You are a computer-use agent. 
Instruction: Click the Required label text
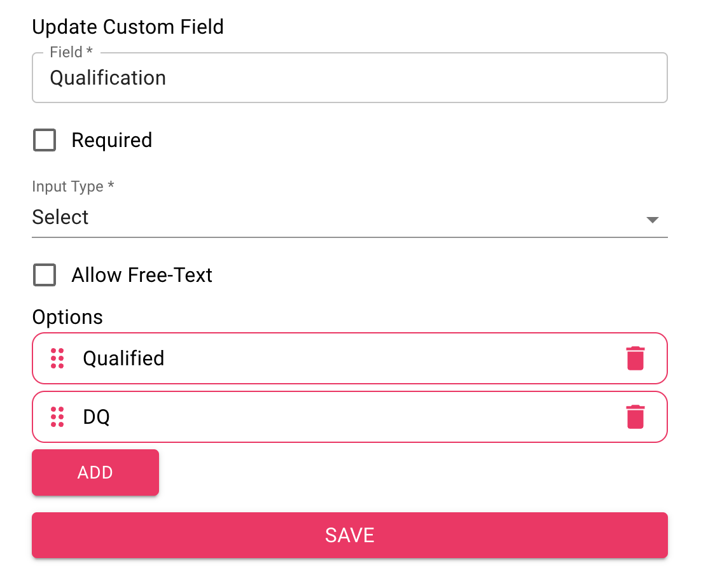[112, 140]
